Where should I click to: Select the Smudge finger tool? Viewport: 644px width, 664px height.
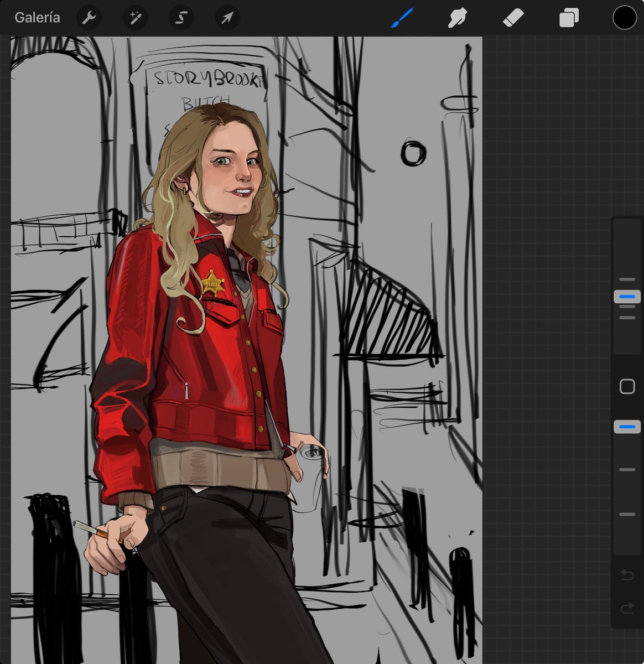pyautogui.click(x=458, y=18)
